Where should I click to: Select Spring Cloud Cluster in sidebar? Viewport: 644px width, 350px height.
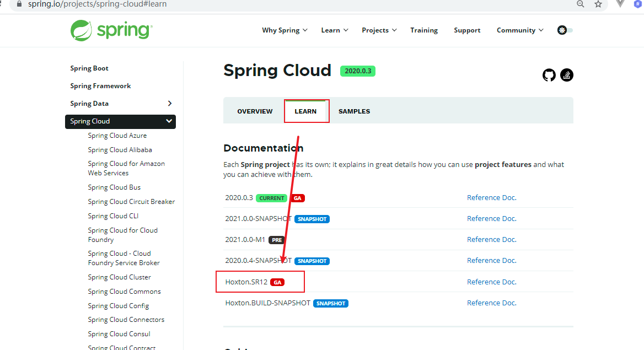click(119, 277)
